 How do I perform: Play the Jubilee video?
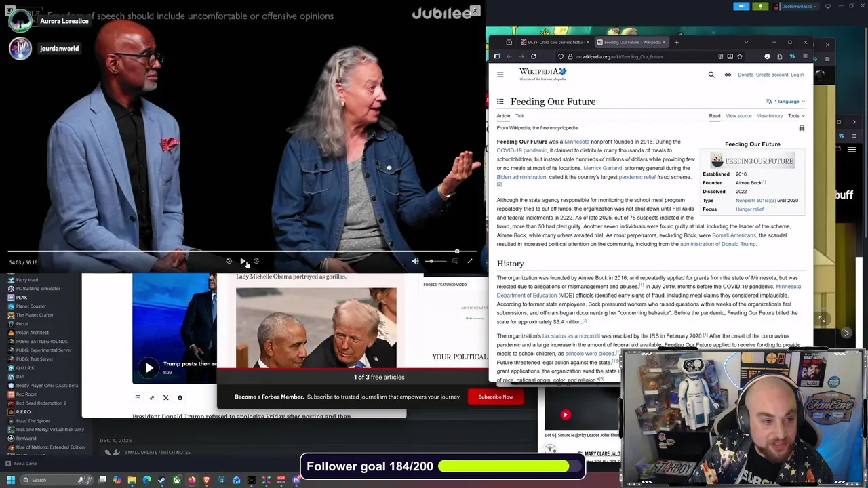tap(243, 261)
